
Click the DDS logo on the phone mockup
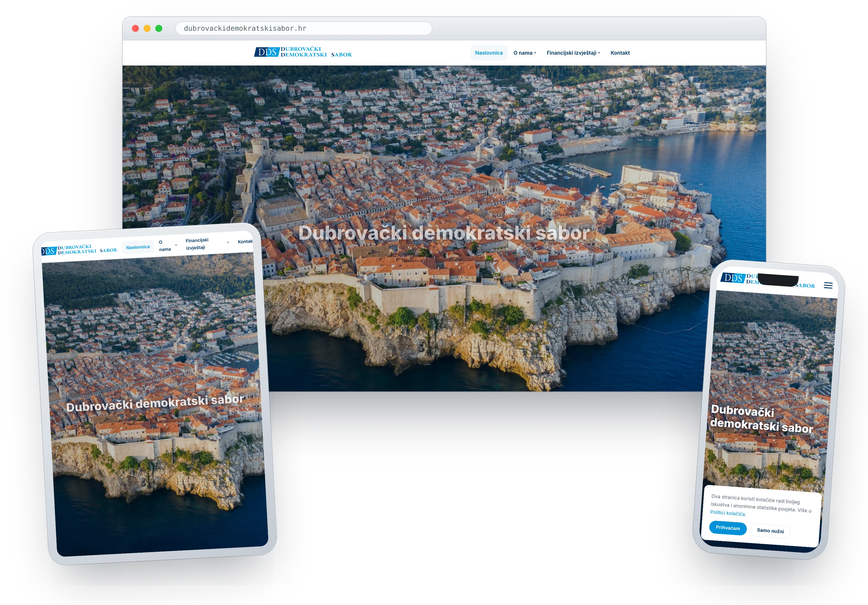pos(767,281)
